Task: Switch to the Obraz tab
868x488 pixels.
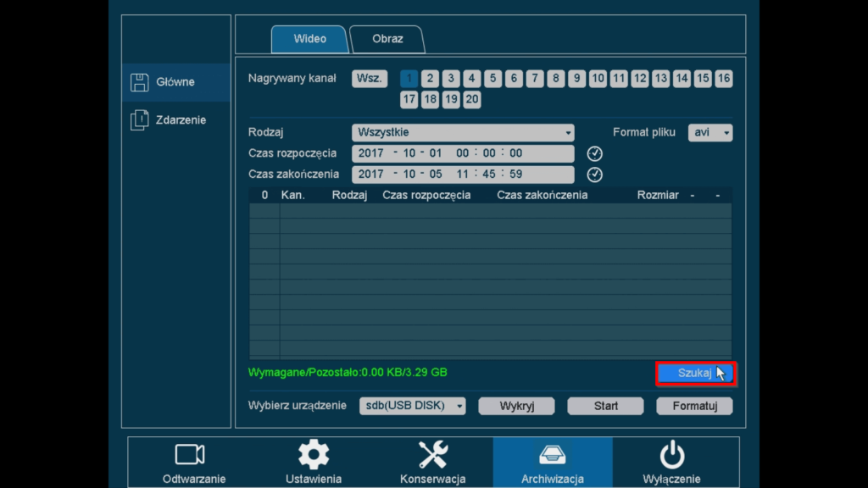Action: 387,38
